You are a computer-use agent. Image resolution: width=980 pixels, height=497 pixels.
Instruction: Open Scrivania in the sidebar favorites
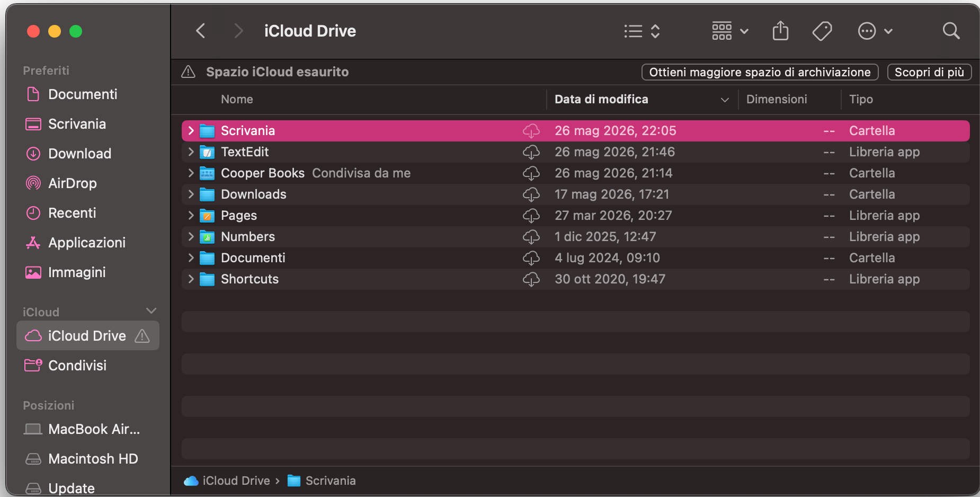click(88, 124)
